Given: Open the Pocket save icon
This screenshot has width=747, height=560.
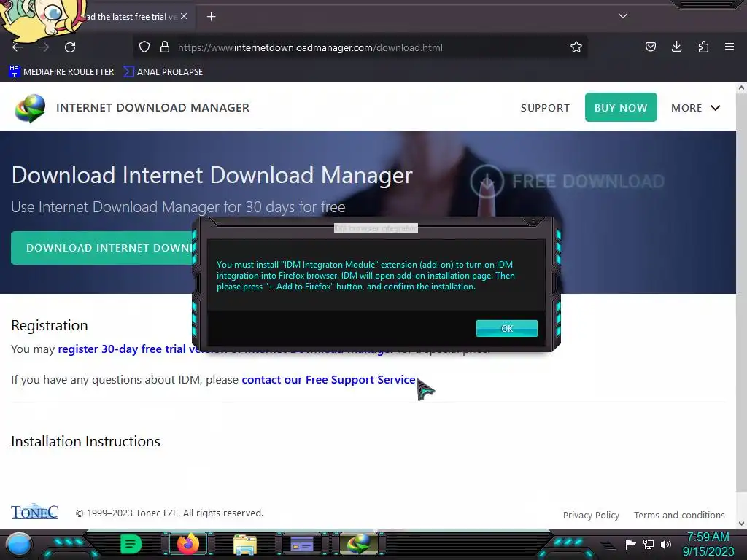Looking at the screenshot, I should click(x=650, y=47).
